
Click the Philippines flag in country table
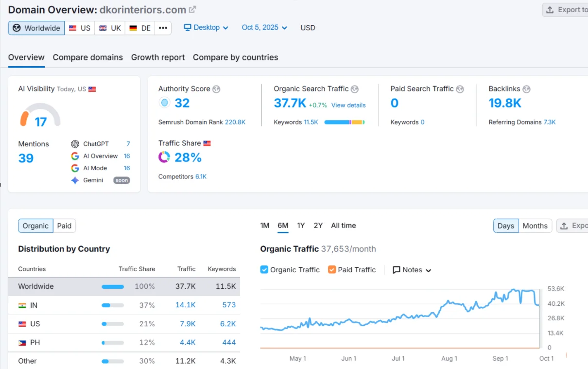(22, 342)
